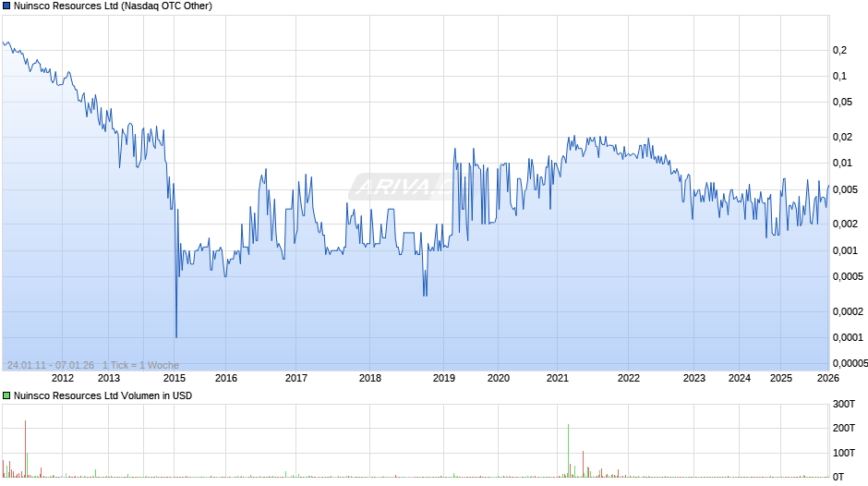Image resolution: width=868 pixels, height=486 pixels.
Task: Click the blue legend square for Nuinsco Resources
Action: tap(6, 6)
